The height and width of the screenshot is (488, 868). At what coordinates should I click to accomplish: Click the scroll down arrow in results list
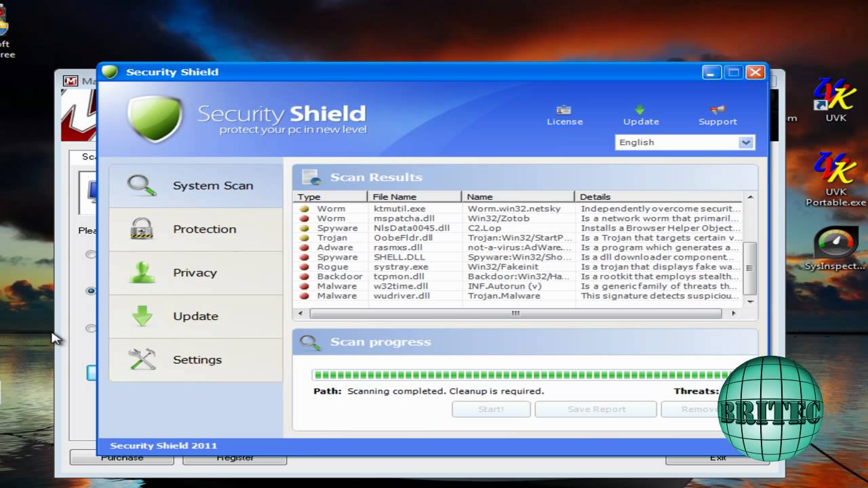tap(750, 301)
